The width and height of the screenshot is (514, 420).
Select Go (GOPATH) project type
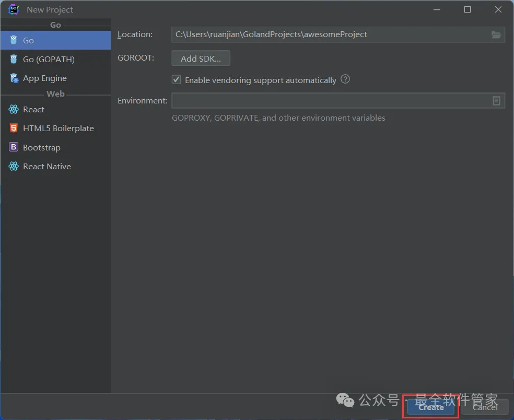55,60
